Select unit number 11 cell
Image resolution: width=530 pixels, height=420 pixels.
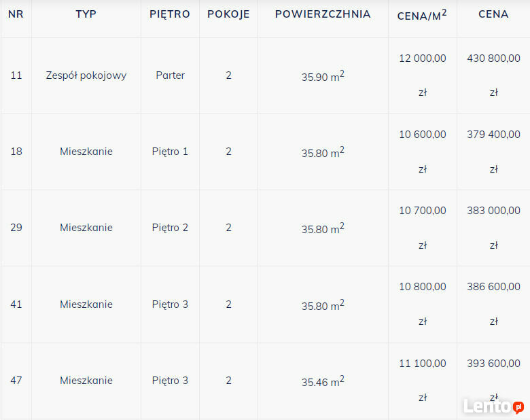(x=16, y=75)
